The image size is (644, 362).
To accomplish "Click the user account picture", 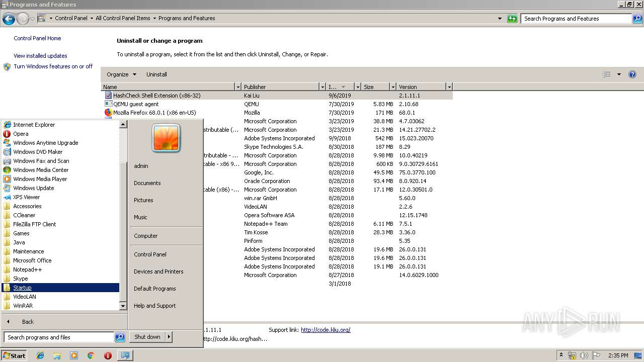I will point(166,138).
